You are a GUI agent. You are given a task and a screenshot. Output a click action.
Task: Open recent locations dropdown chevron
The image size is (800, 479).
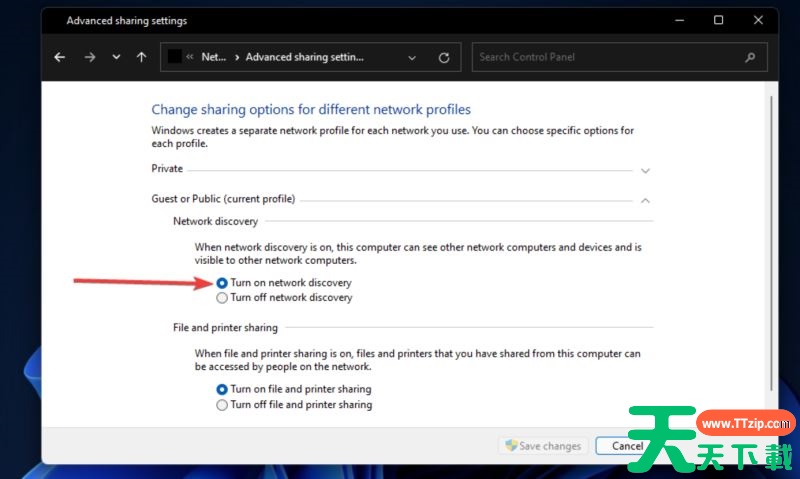pyautogui.click(x=116, y=57)
